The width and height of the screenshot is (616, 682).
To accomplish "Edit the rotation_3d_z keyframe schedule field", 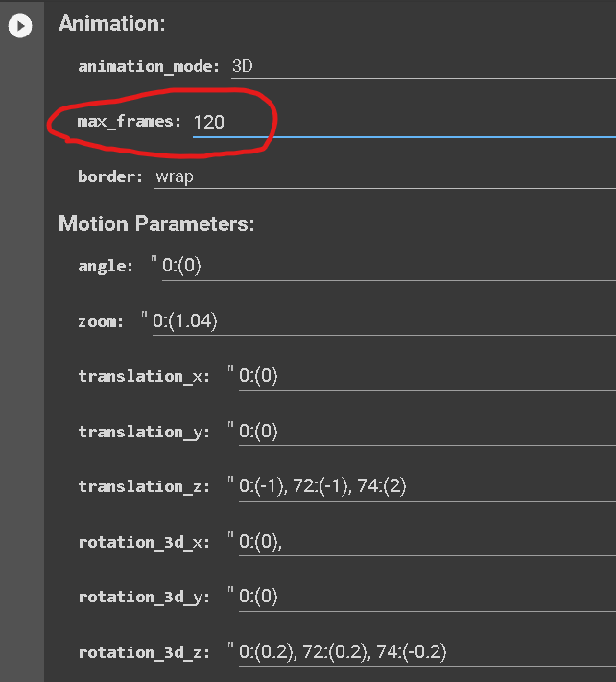I will tap(427, 652).
